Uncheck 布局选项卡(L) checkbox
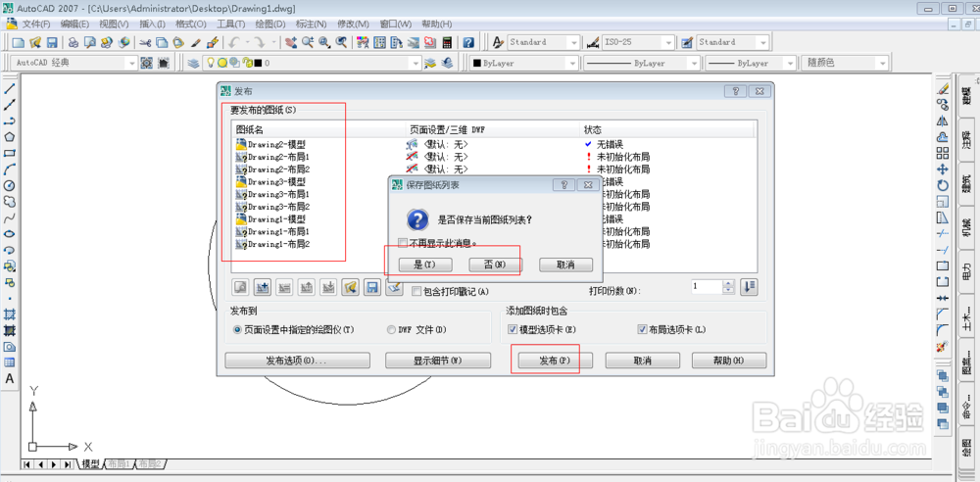 point(642,329)
